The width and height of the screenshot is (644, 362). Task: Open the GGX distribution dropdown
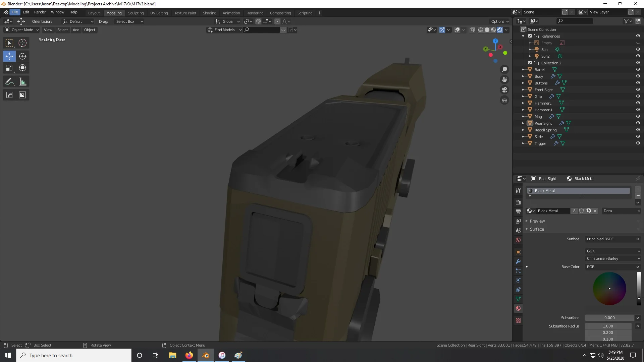pos(613,251)
